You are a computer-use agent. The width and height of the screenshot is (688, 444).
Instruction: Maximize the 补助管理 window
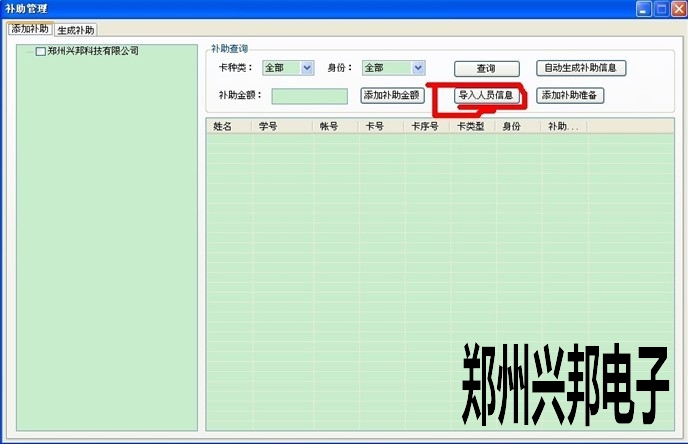pos(661,9)
